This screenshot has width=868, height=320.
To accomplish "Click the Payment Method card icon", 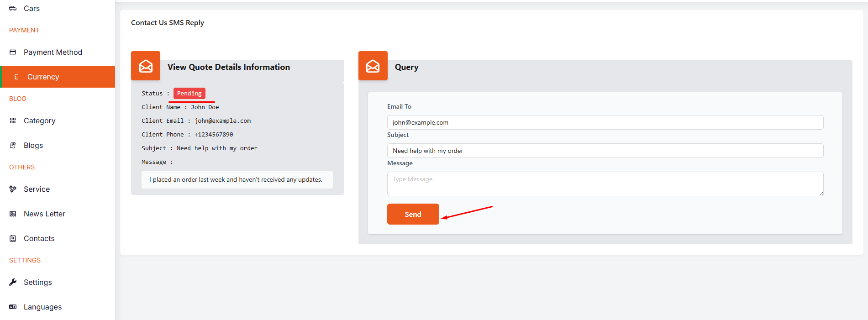I will (x=13, y=52).
